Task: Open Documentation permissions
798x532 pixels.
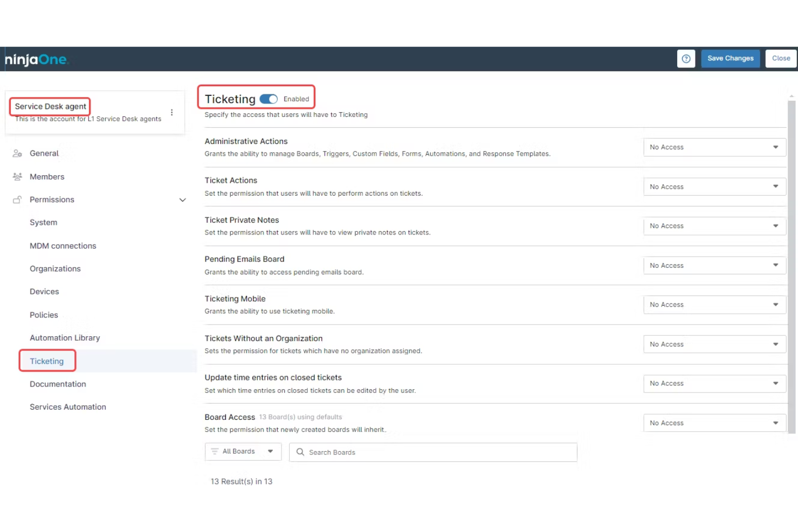Action: pyautogui.click(x=58, y=384)
